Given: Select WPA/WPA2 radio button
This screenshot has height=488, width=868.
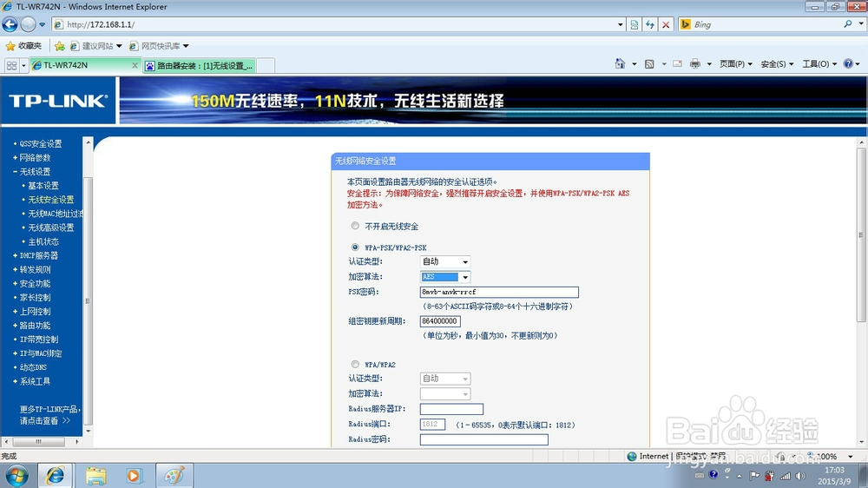Looking at the screenshot, I should point(355,364).
